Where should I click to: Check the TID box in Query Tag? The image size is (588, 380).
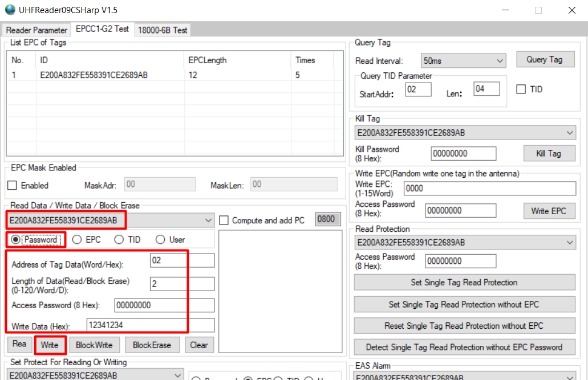521,89
